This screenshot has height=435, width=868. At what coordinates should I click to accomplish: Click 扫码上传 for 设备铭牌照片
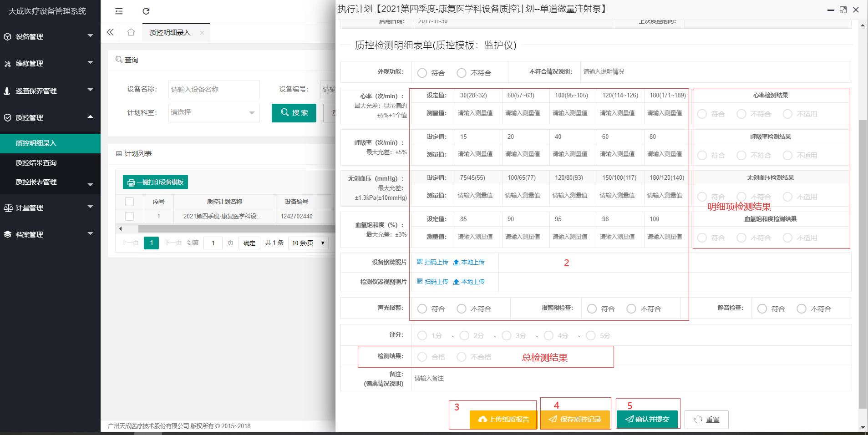click(x=432, y=262)
